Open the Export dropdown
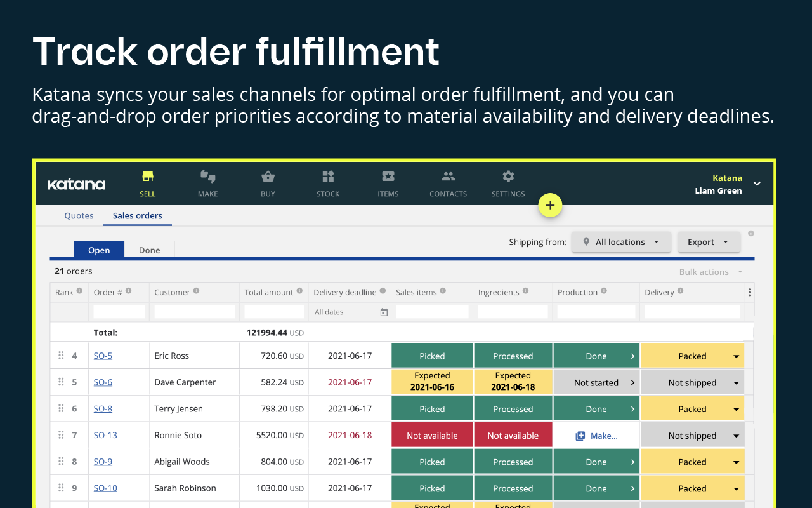This screenshot has width=812, height=508. pyautogui.click(x=709, y=242)
